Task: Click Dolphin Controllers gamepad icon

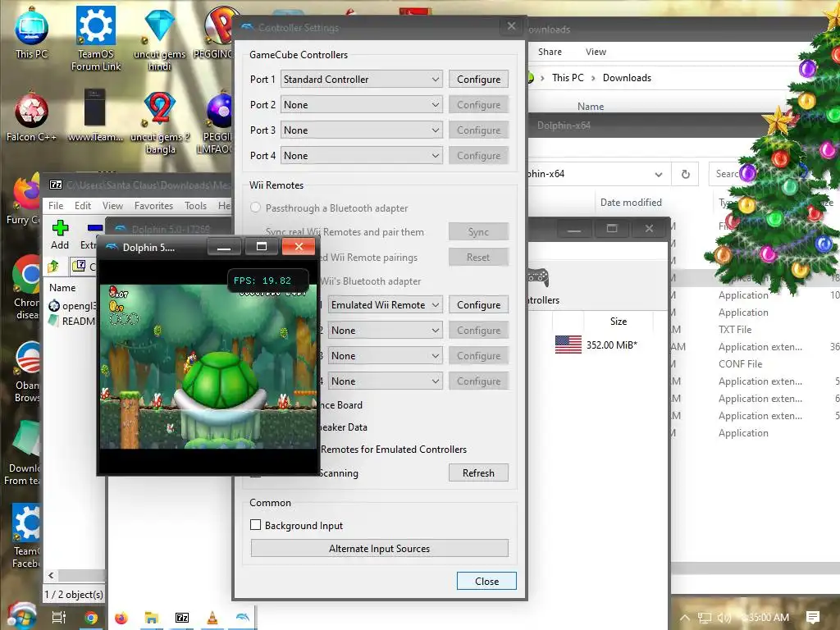Action: (x=537, y=277)
